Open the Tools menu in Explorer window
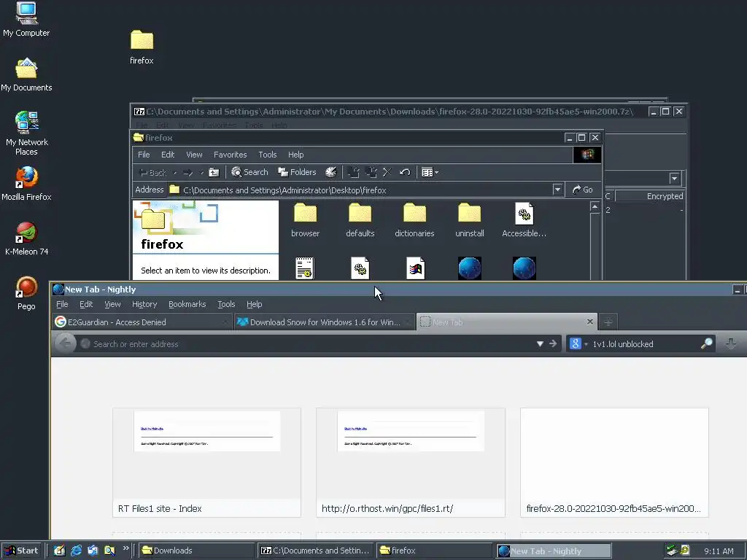 click(267, 155)
